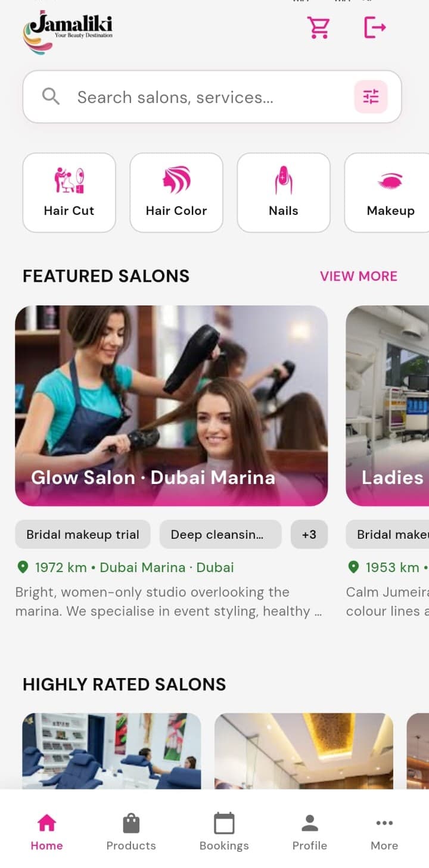Select the Hair Cut category
Viewport: 429px width, 868px height.
coord(69,192)
